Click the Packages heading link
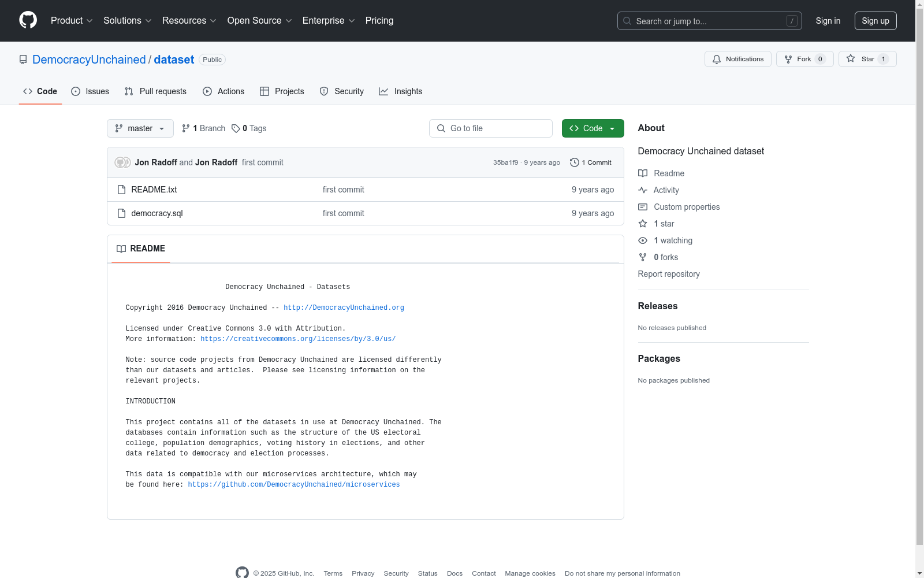This screenshot has height=578, width=924. click(x=659, y=359)
